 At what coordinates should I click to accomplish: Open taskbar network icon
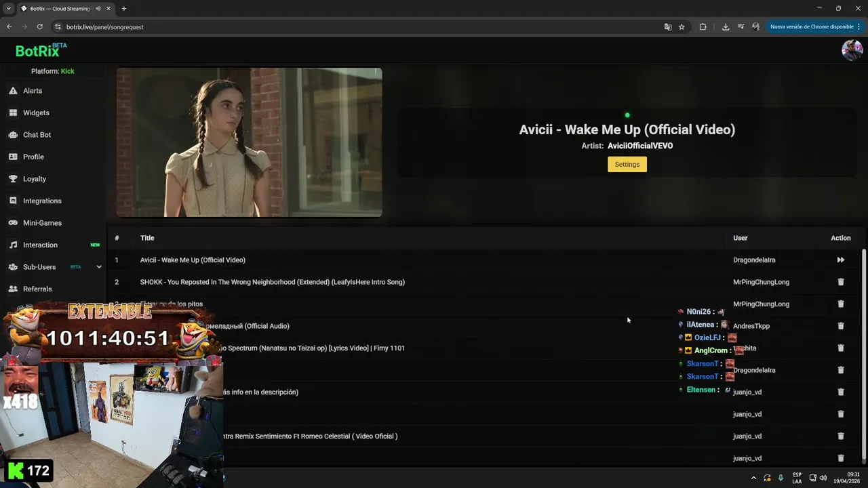point(812,478)
